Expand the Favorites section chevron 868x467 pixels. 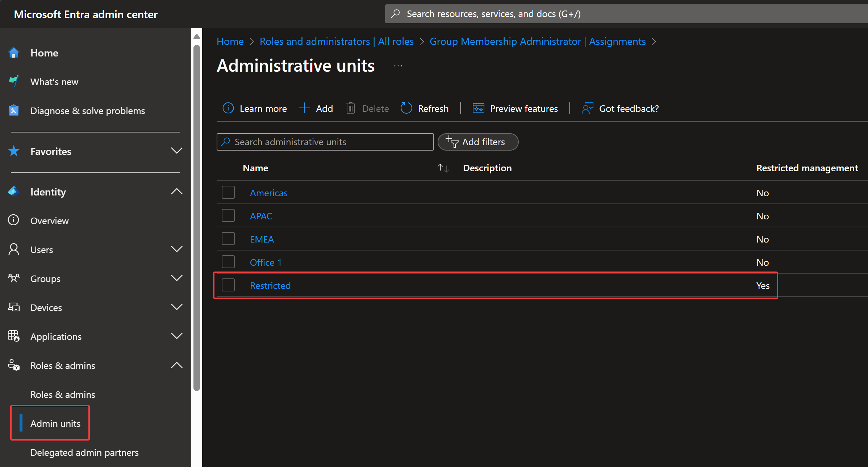[176, 151]
